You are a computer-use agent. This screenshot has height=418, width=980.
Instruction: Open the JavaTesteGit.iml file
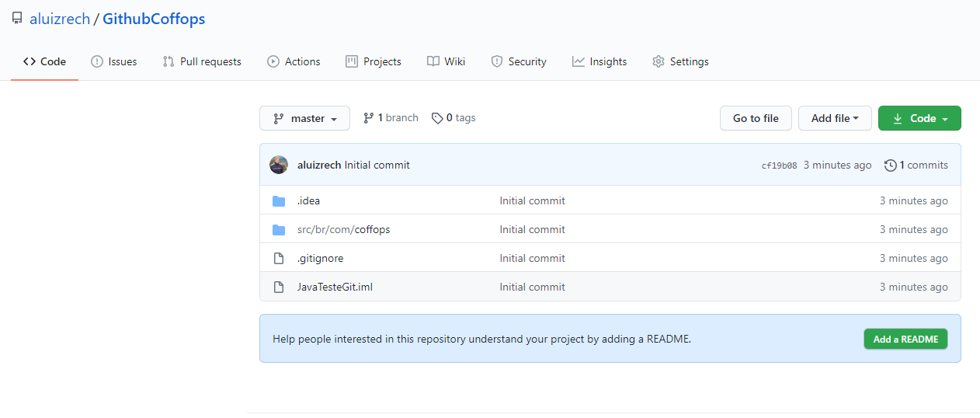pos(335,287)
